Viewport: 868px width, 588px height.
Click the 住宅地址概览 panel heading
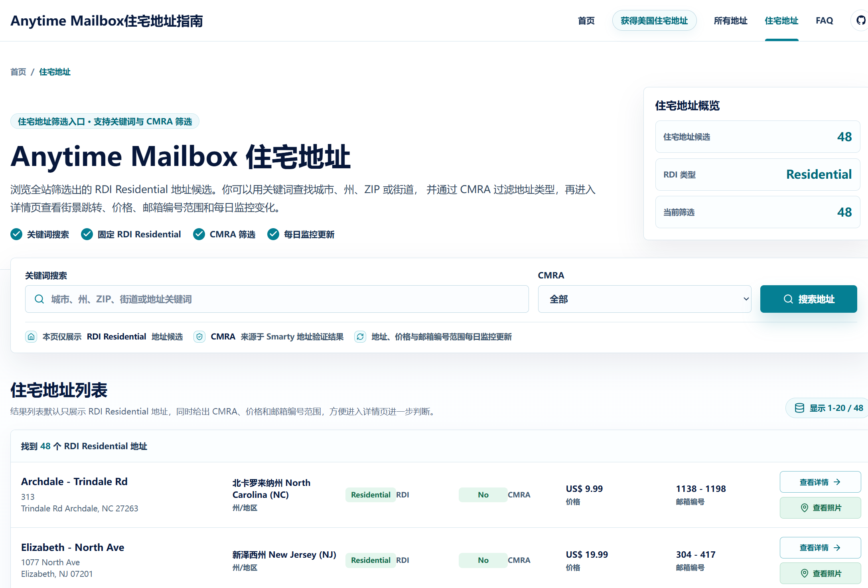point(687,106)
